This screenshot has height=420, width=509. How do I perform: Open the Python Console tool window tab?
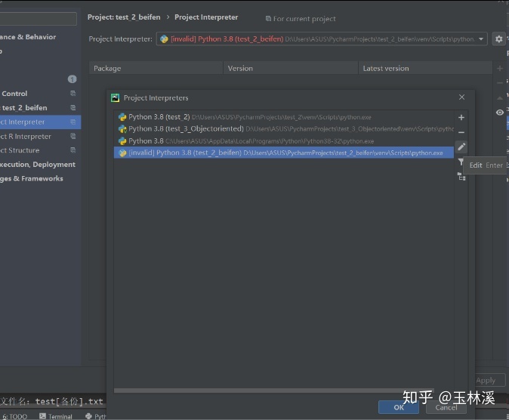click(x=96, y=416)
